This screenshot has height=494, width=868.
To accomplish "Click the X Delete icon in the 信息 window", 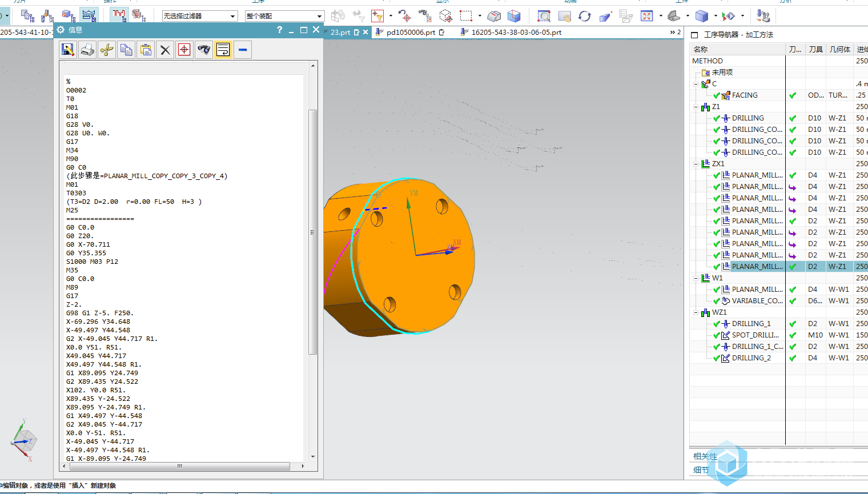I will tap(165, 50).
